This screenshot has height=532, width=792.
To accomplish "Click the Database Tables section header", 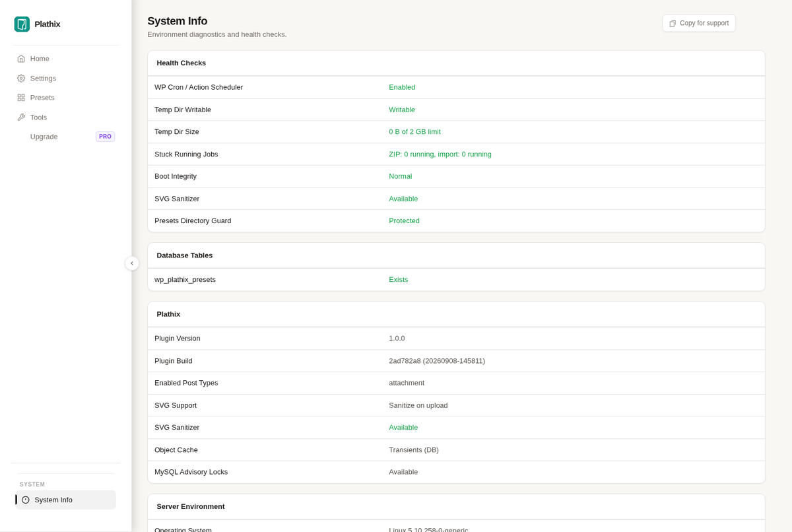I will click(184, 255).
